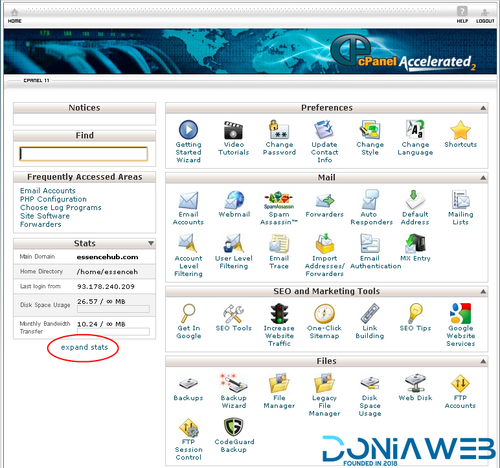The image size is (500, 468).
Task: Select last login IP 93.178.240.209
Action: coord(106,287)
